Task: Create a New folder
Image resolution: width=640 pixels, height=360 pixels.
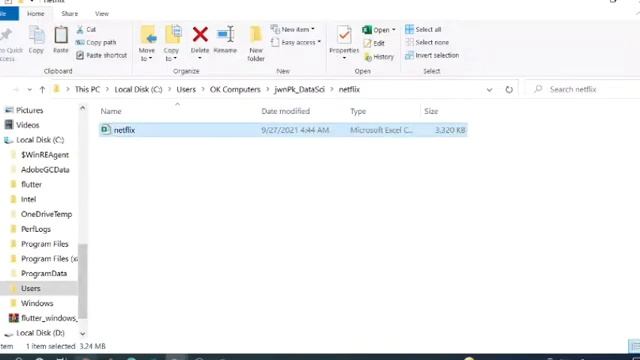Action: (256, 44)
